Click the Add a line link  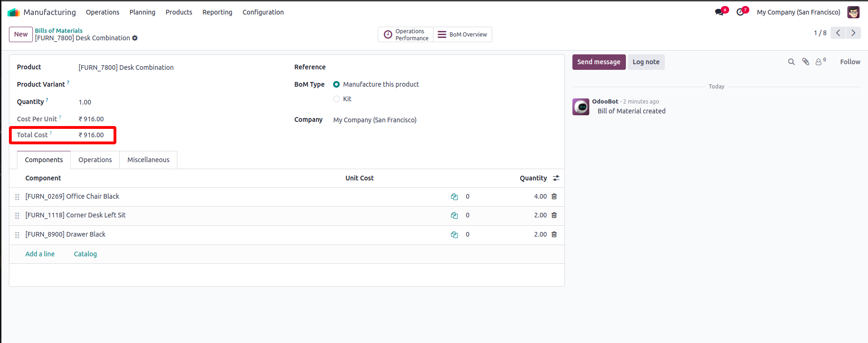tap(40, 254)
